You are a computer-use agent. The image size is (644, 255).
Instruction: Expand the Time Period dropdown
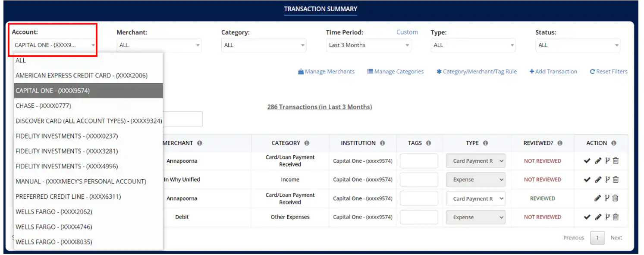pos(368,45)
